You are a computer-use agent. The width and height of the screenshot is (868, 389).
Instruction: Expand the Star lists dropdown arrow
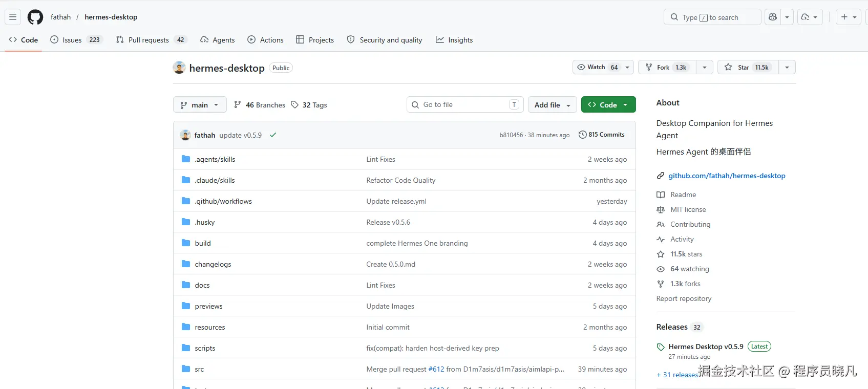tap(787, 67)
